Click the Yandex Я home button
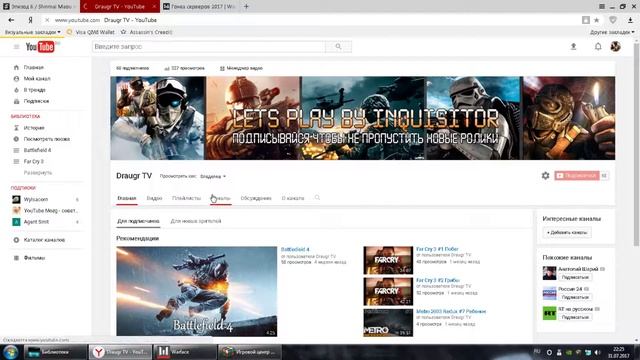This screenshot has width=640, height=360. point(30,20)
